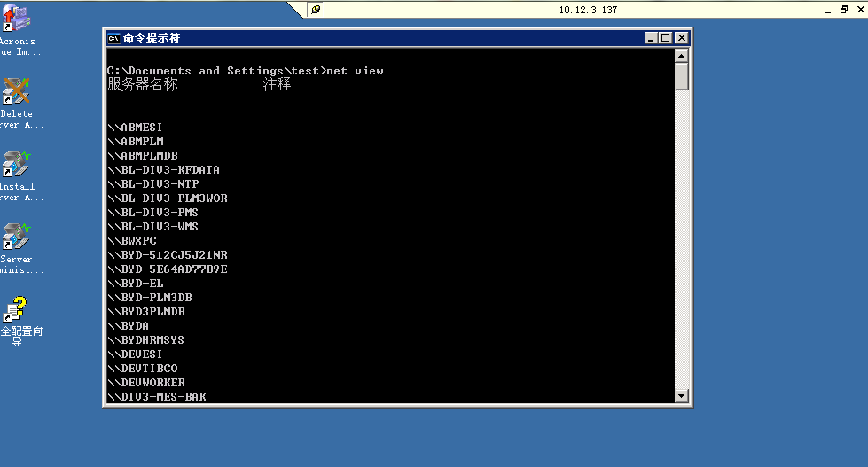
Task: Click the 10.12.3.137 connection bar title
Action: [588, 10]
